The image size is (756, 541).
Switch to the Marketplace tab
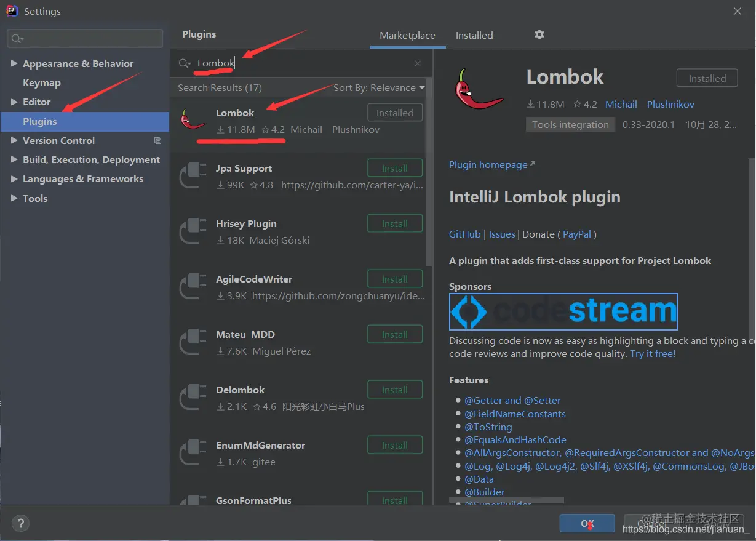tap(407, 35)
